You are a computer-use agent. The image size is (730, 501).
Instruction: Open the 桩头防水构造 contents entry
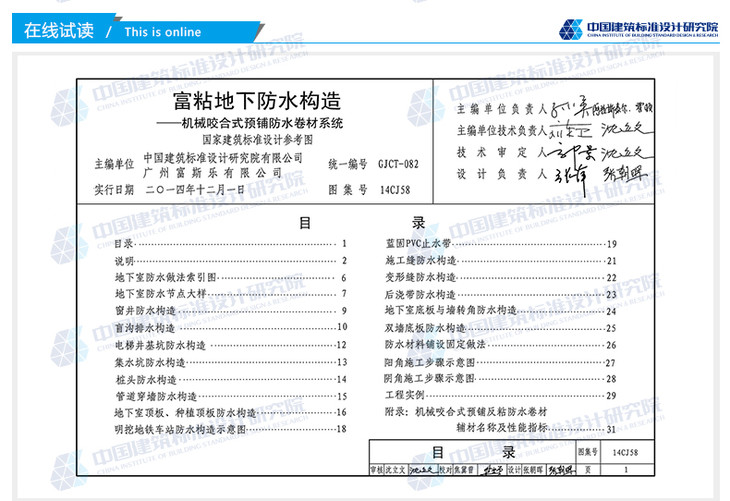pyautogui.click(x=145, y=379)
